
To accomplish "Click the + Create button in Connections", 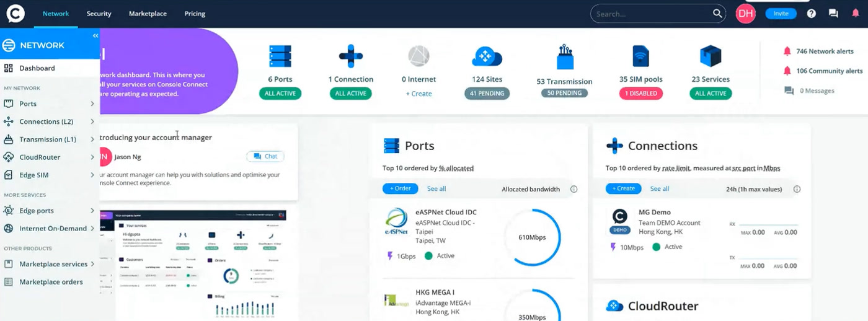I will point(623,189).
